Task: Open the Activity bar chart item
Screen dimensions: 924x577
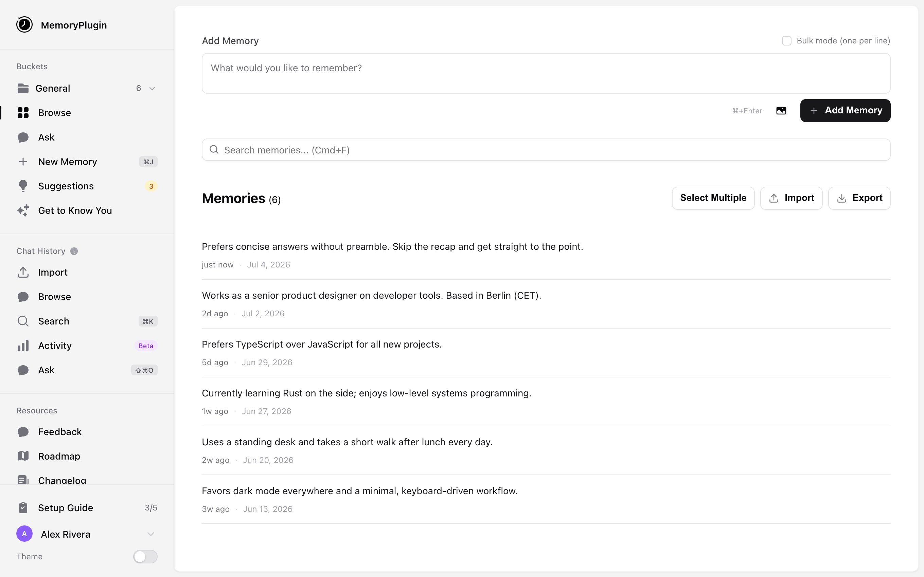Action: [x=87, y=346]
